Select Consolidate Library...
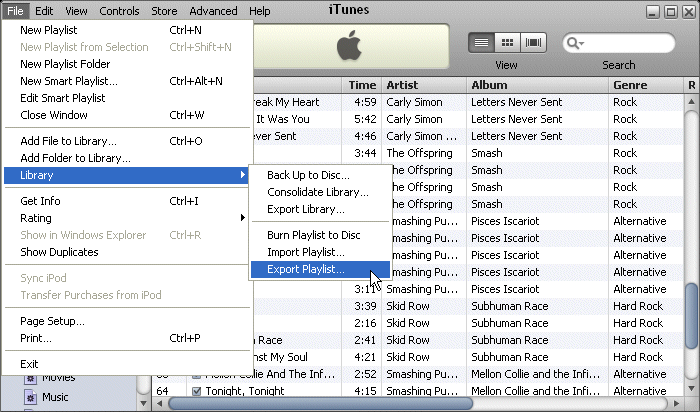 [320, 192]
